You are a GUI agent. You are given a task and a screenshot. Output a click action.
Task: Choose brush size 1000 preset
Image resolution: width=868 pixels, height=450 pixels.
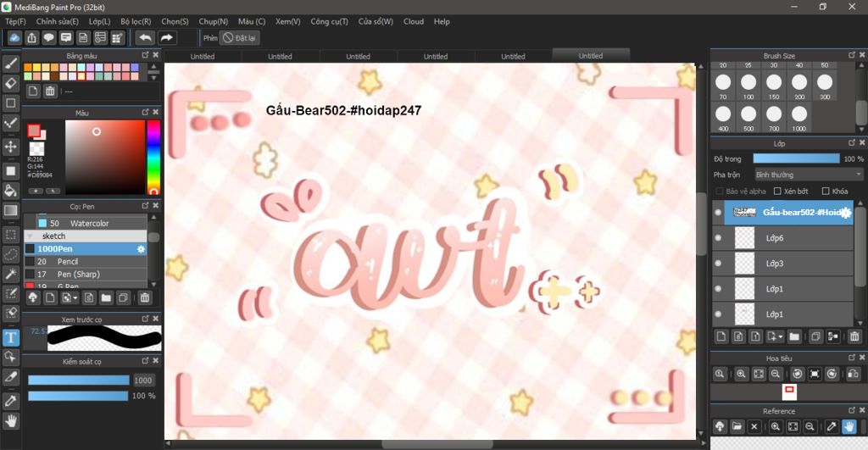point(799,119)
